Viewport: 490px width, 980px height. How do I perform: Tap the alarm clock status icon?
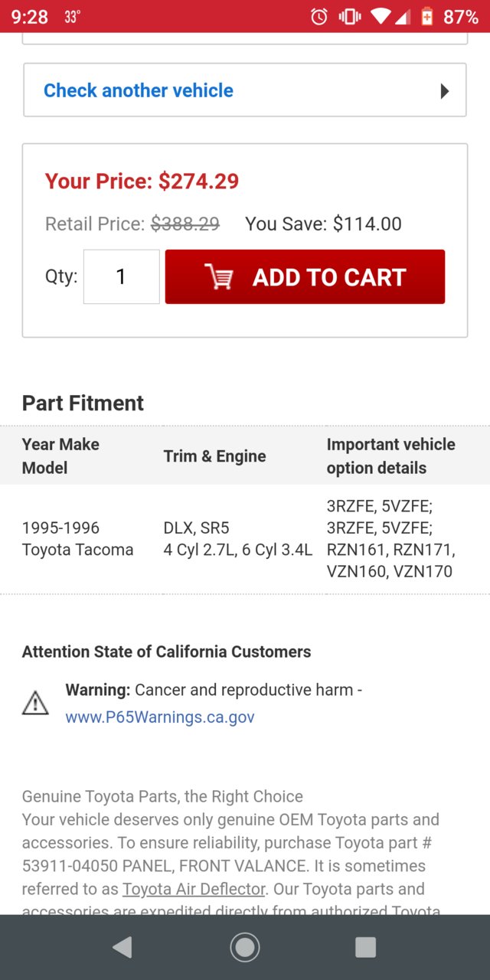319,16
